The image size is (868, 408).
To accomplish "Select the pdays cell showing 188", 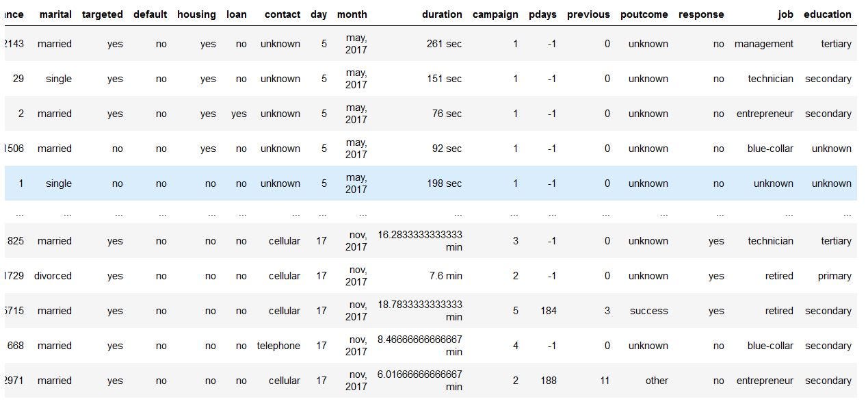I will click(x=548, y=381).
